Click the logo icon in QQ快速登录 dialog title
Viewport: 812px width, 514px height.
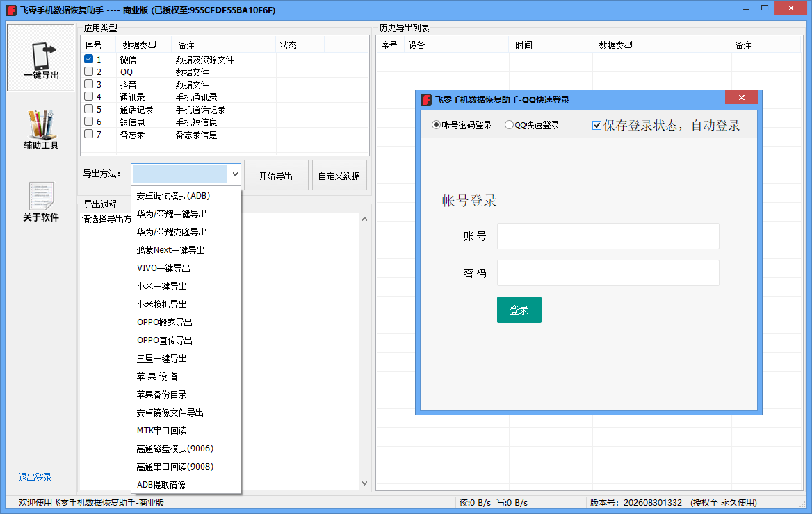tap(426, 99)
